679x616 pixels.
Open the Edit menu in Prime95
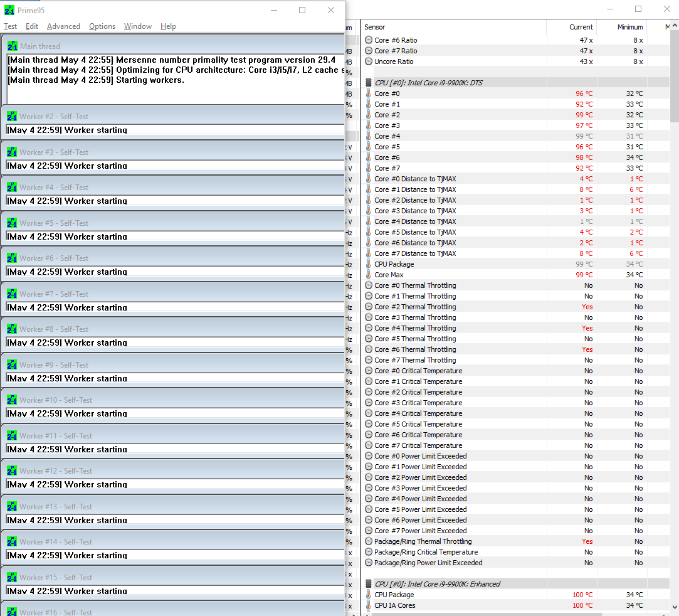pos(31,26)
